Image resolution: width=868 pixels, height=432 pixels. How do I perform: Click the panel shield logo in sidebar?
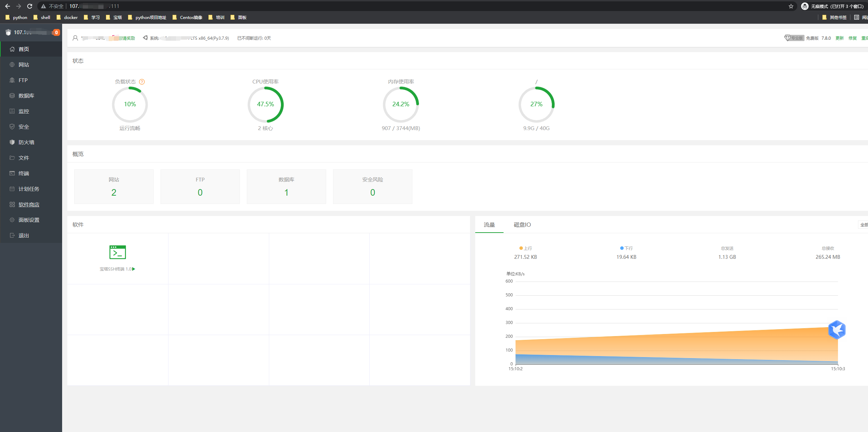(8, 32)
